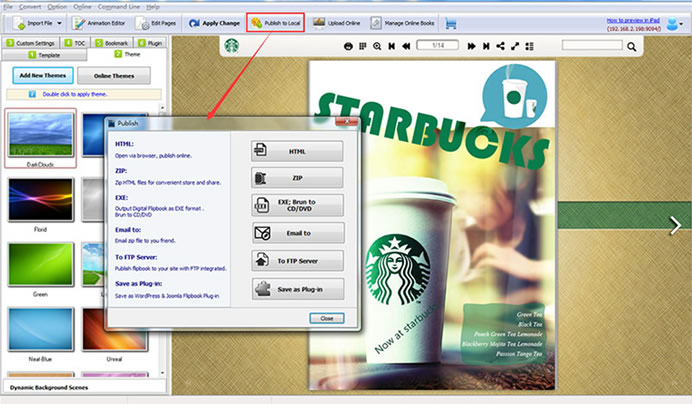Jump to the first page icon
This screenshot has height=404, width=692.
pyautogui.click(x=391, y=46)
